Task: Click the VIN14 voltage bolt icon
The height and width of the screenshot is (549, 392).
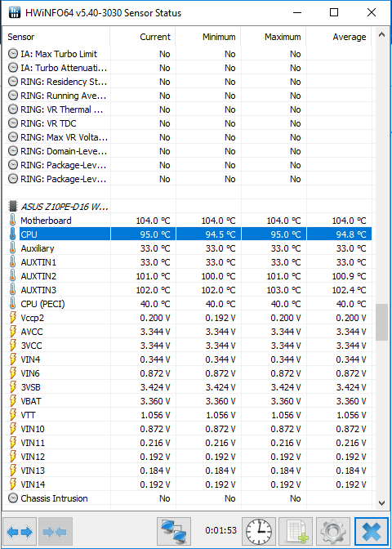Action: tap(13, 484)
